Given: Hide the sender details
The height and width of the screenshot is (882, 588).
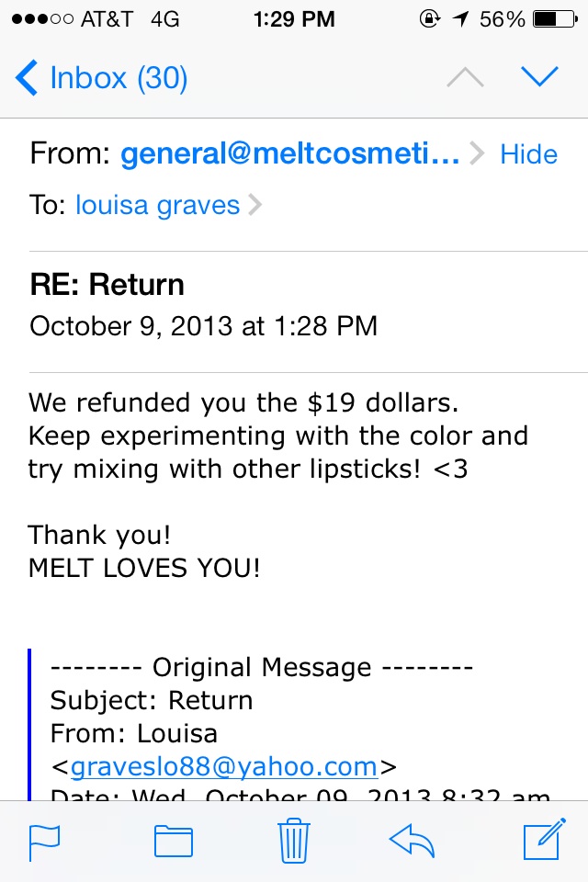Looking at the screenshot, I should (x=529, y=154).
